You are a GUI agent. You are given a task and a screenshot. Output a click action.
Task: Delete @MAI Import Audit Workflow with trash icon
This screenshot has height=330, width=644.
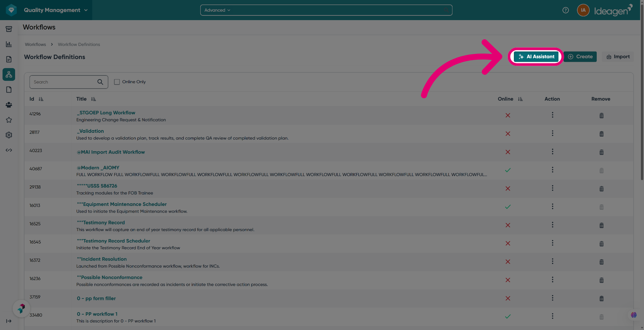coord(601,152)
